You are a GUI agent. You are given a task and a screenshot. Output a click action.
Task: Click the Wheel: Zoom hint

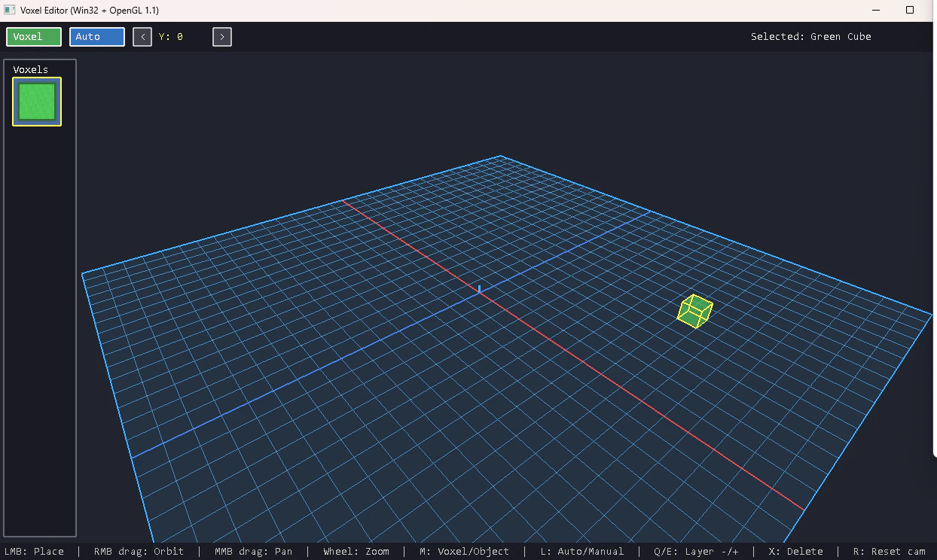[356, 552]
